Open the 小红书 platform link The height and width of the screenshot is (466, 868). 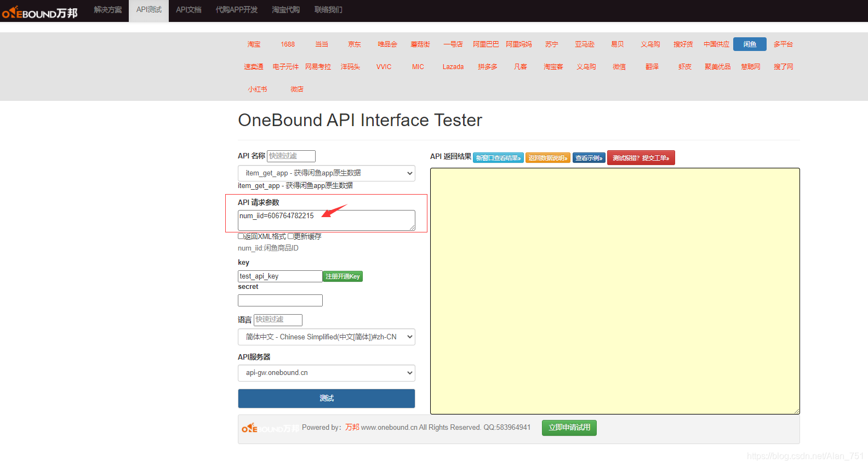pyautogui.click(x=258, y=89)
